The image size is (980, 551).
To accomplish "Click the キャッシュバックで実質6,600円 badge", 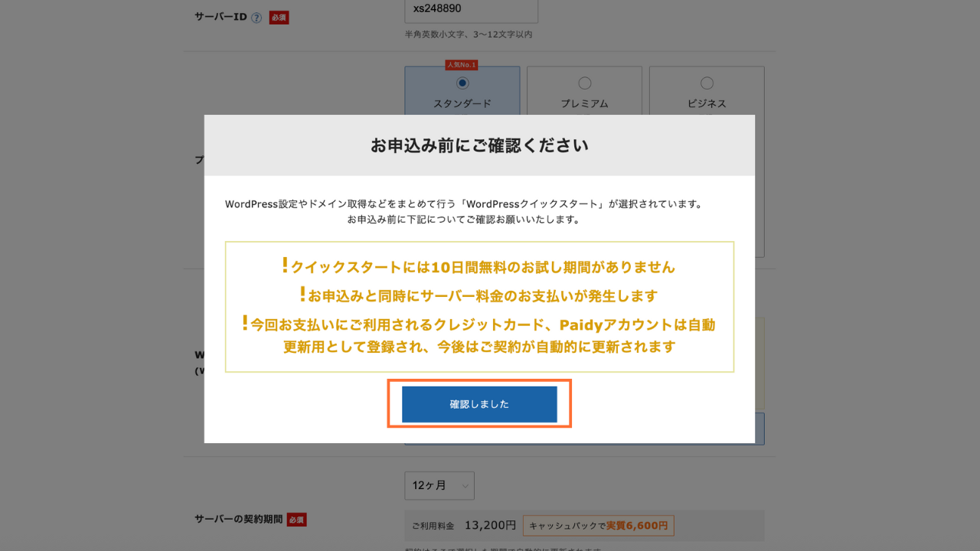I will pos(599,526).
